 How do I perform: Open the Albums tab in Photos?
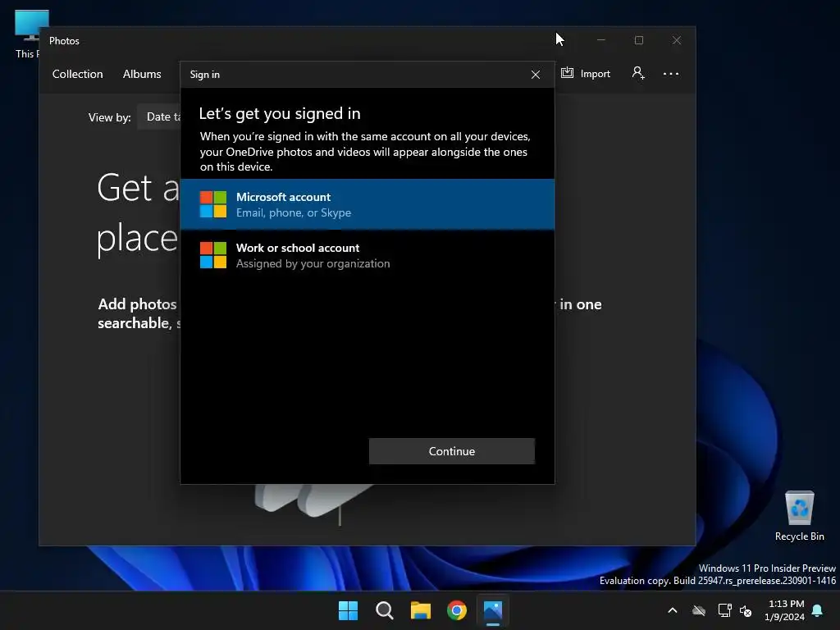click(x=142, y=74)
